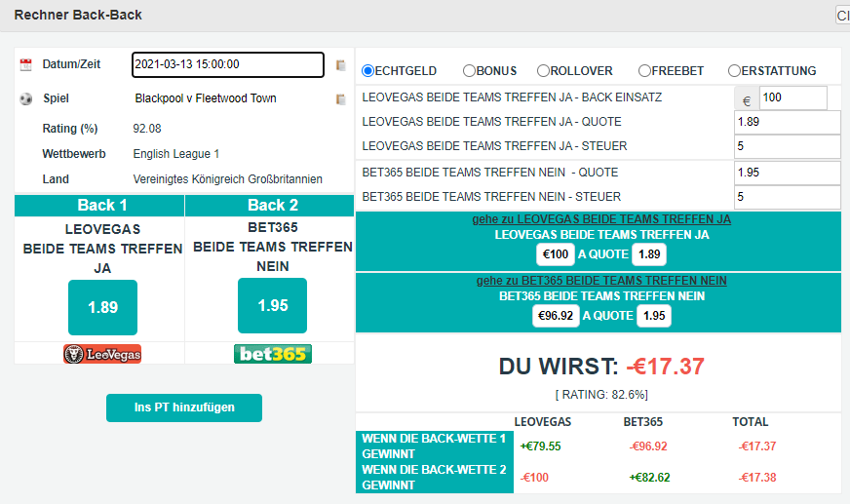
Task: Click the Rechner Back-Back title
Action: point(78,15)
